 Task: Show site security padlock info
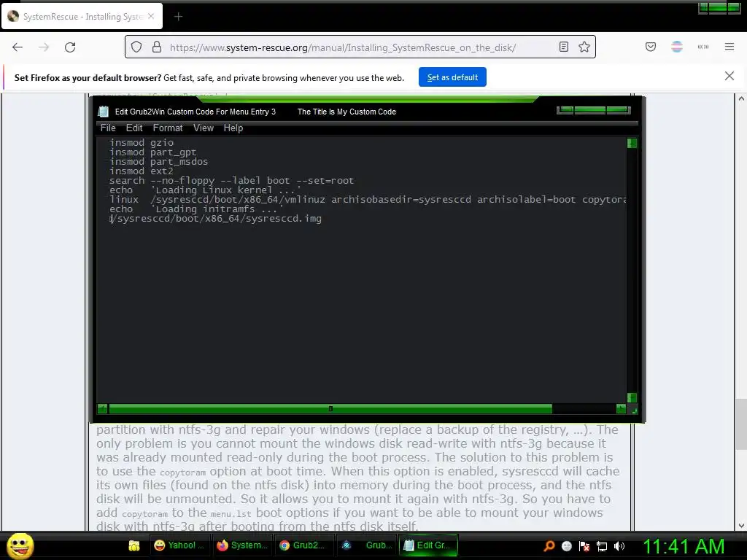[157, 47]
